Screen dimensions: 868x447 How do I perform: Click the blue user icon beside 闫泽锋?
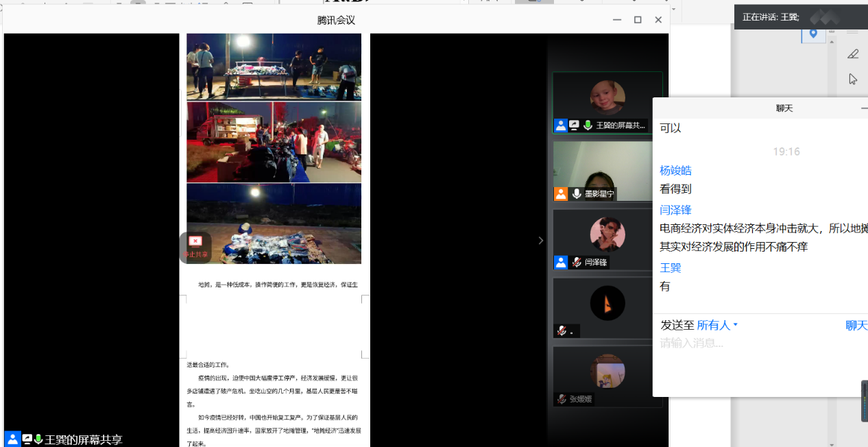pos(561,262)
